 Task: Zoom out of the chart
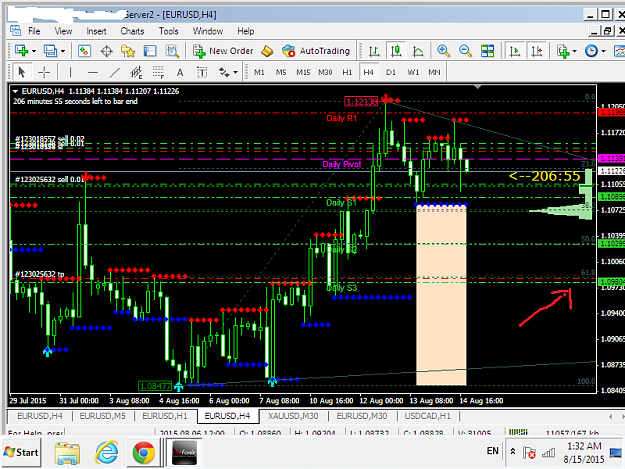[465, 51]
